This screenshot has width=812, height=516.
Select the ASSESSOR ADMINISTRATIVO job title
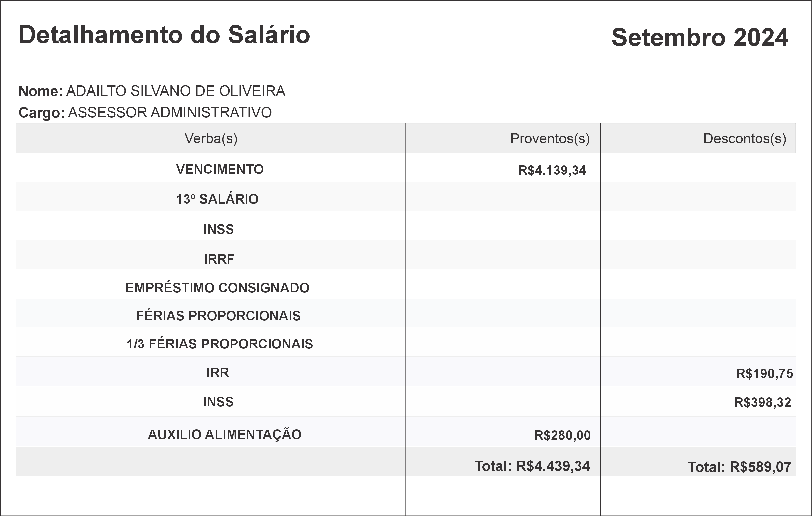(170, 112)
